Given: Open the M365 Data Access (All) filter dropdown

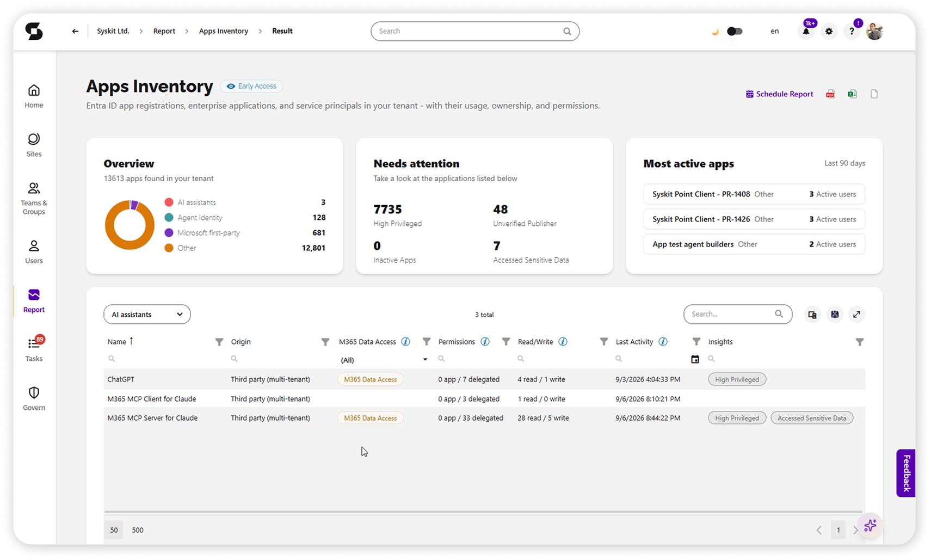Looking at the screenshot, I should point(384,360).
